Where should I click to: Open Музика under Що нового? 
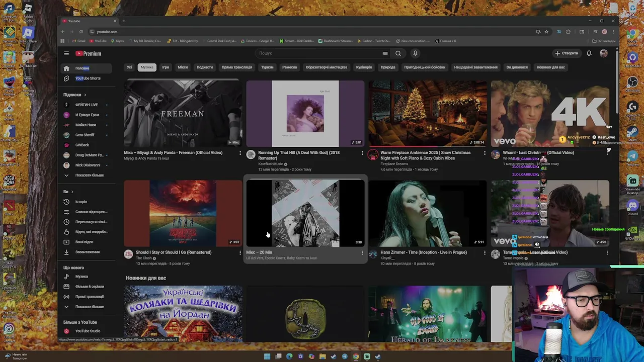coord(86,276)
